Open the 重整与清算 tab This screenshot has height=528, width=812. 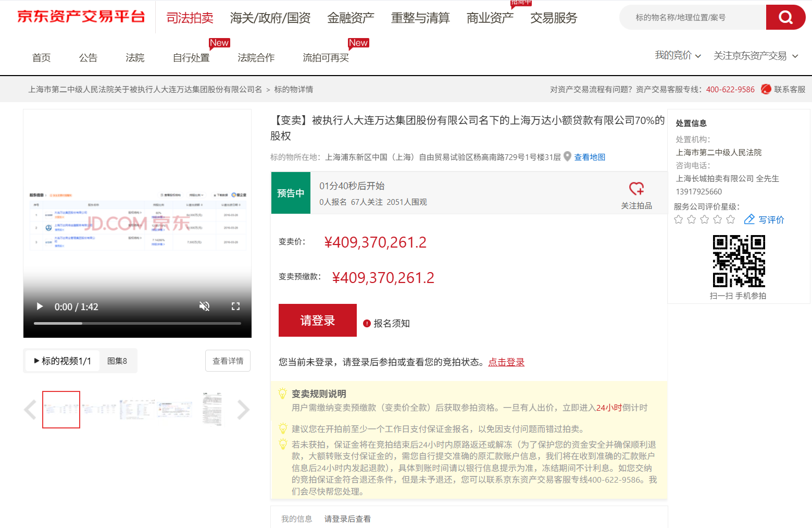pos(420,18)
